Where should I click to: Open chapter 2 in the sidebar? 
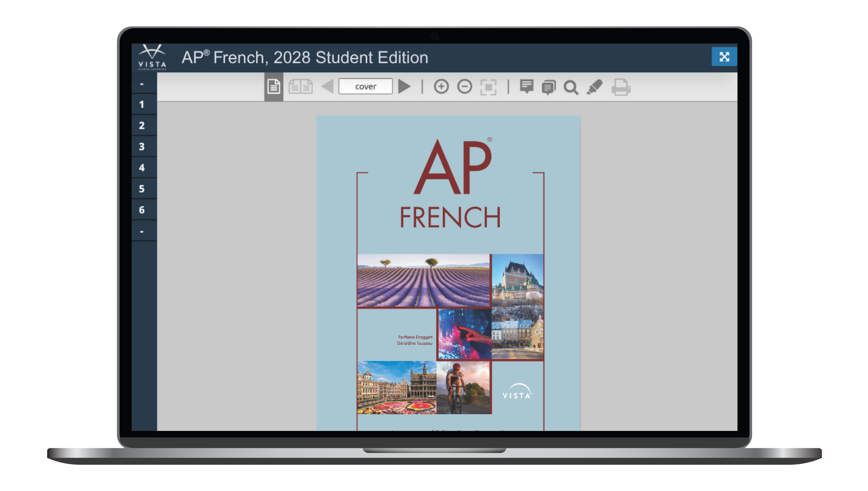144,125
